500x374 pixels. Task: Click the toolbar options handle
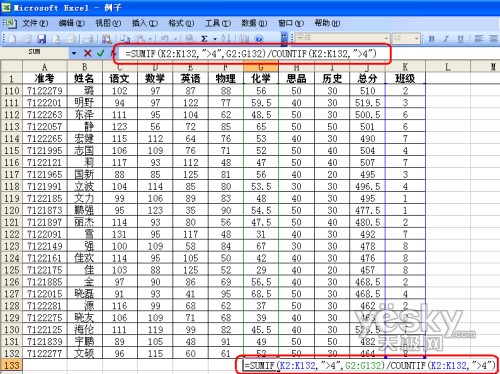click(284, 39)
